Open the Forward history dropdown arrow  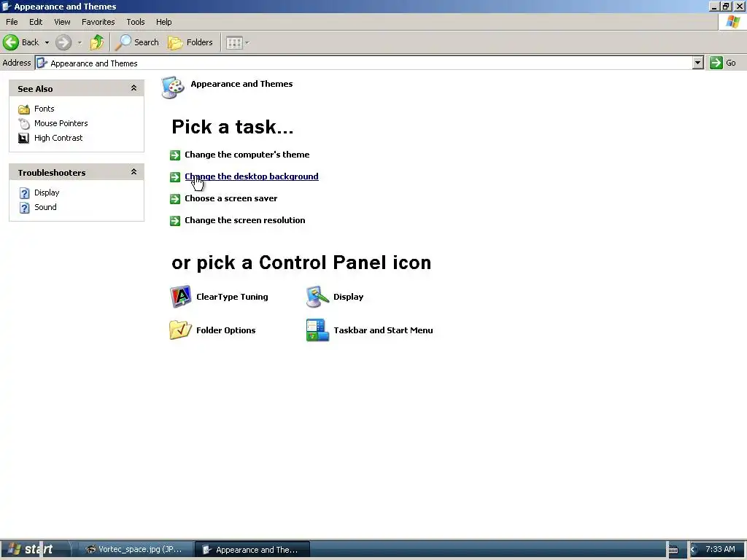tap(80, 43)
